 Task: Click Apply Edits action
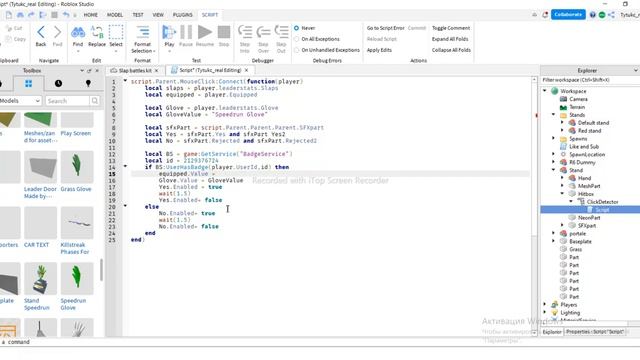click(x=379, y=50)
